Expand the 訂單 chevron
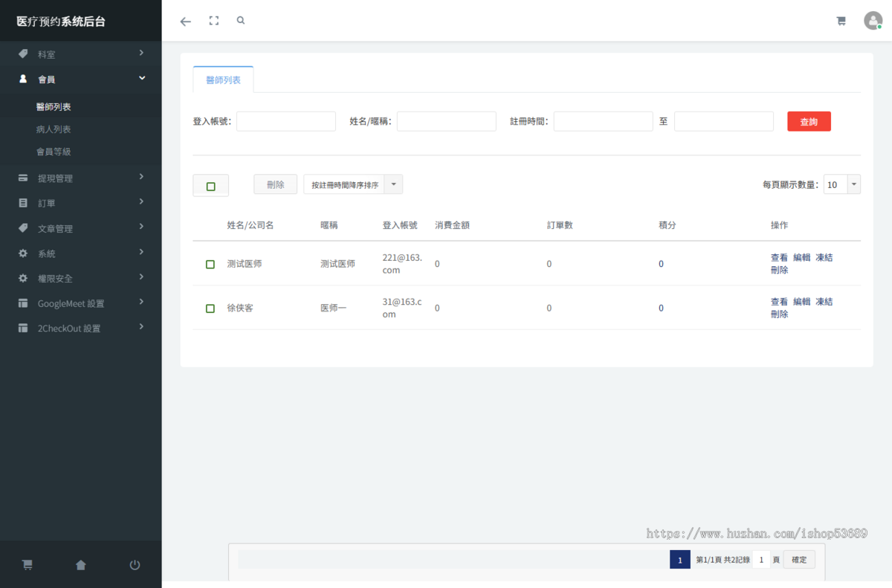 pyautogui.click(x=141, y=202)
